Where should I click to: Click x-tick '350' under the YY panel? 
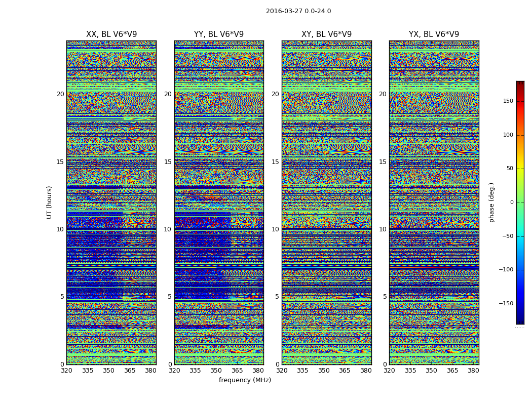[216, 371]
